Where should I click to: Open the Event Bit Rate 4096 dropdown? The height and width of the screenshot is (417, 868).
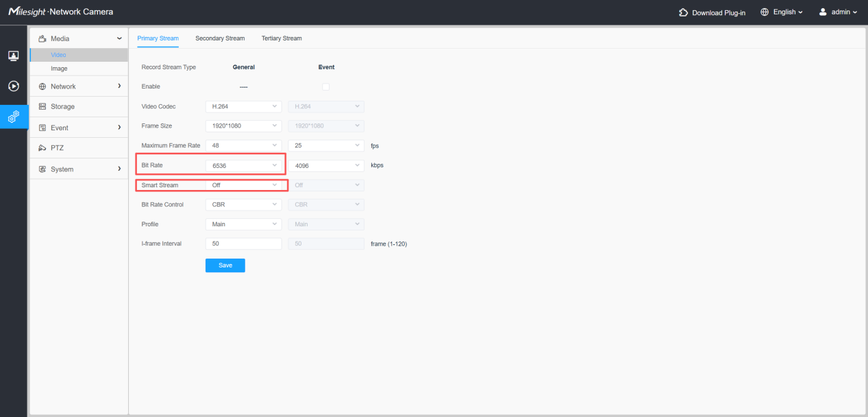(326, 165)
